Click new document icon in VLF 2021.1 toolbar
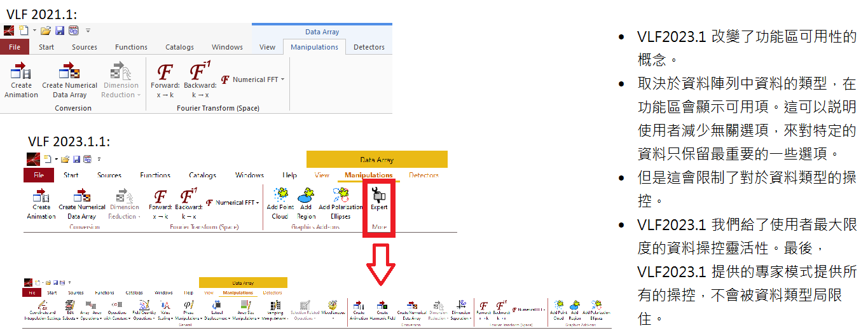The width and height of the screenshot is (868, 335). point(23,31)
